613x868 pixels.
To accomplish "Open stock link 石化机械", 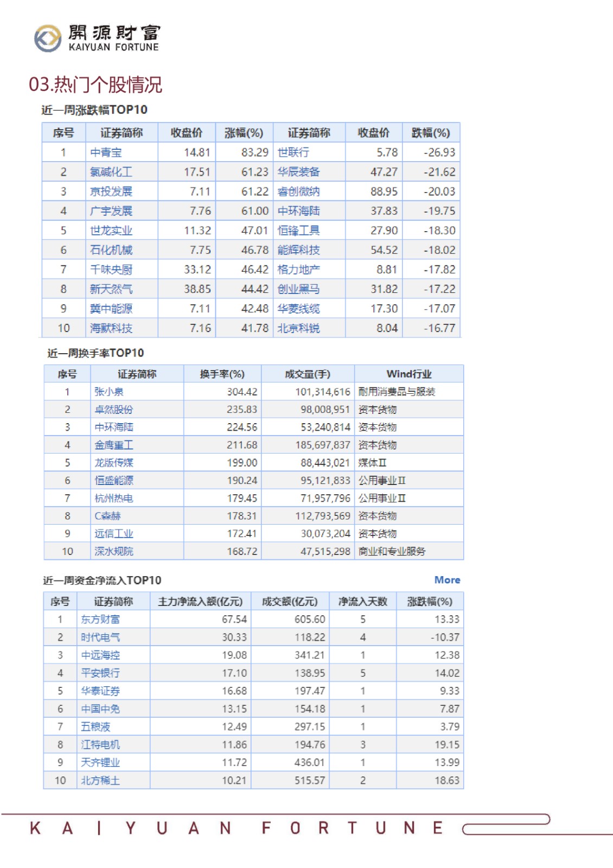I will point(111,250).
